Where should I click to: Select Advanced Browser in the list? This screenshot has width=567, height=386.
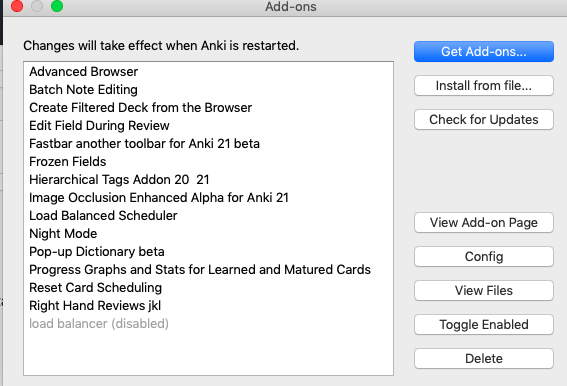(208, 72)
